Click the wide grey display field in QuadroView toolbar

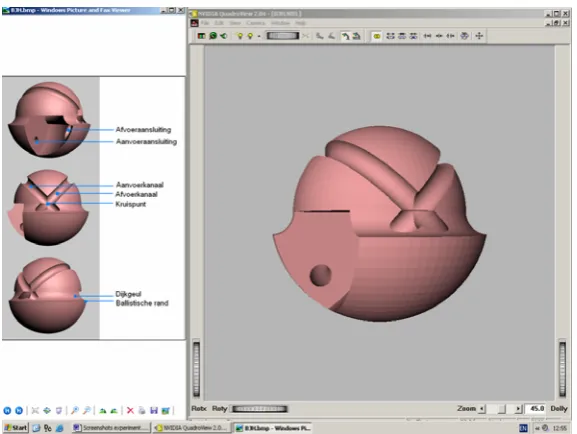pos(283,36)
